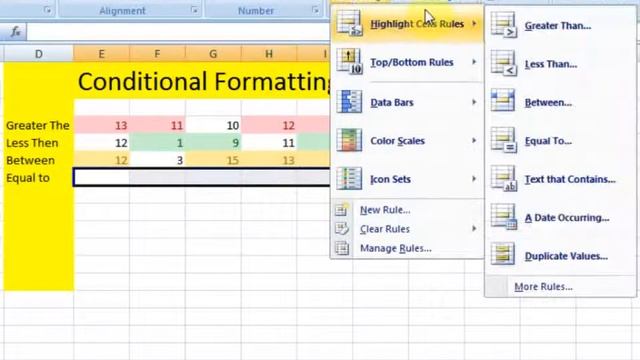
Task: Select column E header
Action: point(101,53)
